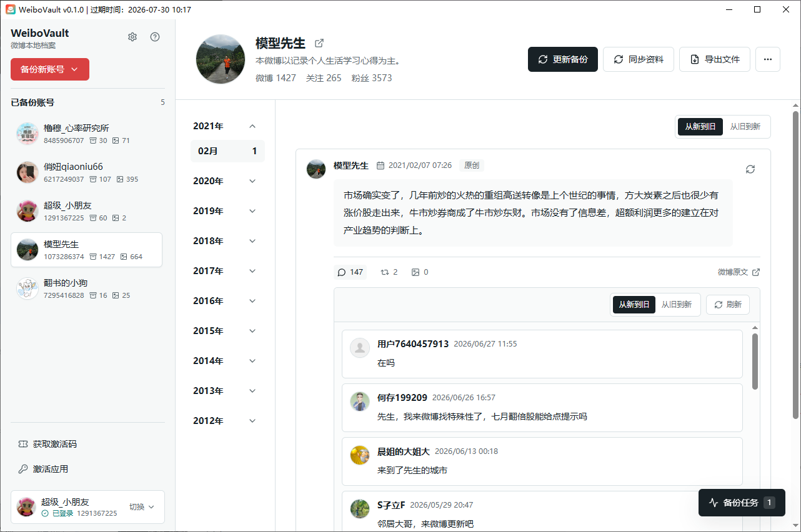This screenshot has width=801, height=532.
Task: Click 激活应用 in the sidebar
Action: (51, 469)
